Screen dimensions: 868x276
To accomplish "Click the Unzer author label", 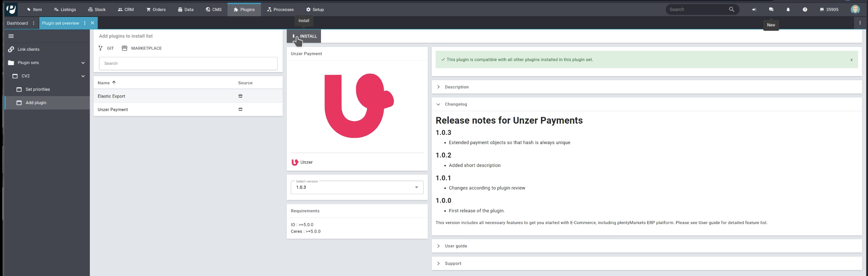I will click(x=302, y=162).
